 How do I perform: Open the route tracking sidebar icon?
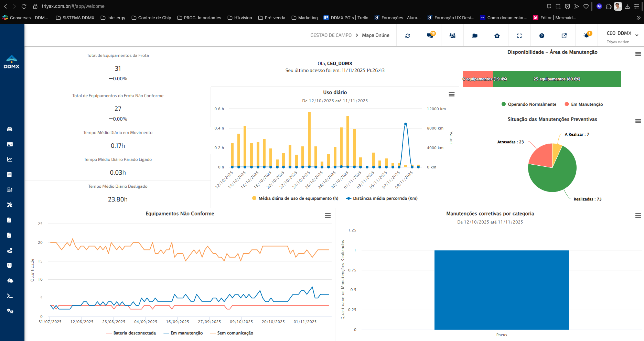pyautogui.click(x=10, y=250)
